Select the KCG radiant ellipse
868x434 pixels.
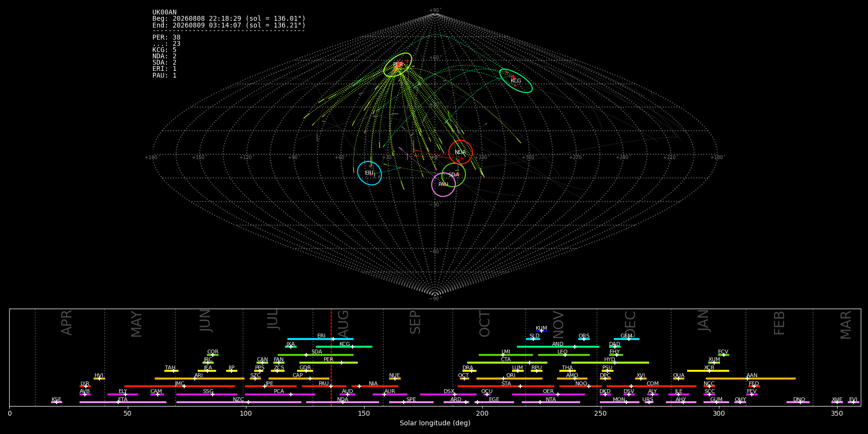pos(516,81)
